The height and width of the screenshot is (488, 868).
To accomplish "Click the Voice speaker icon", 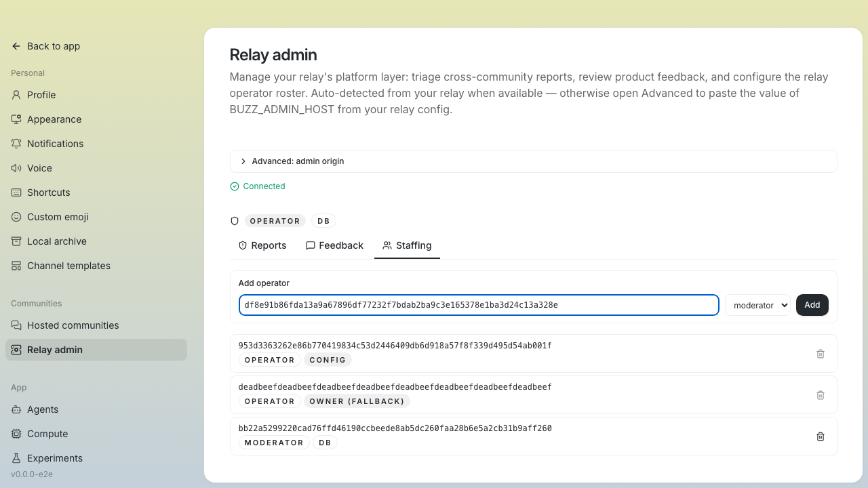I will coord(16,168).
